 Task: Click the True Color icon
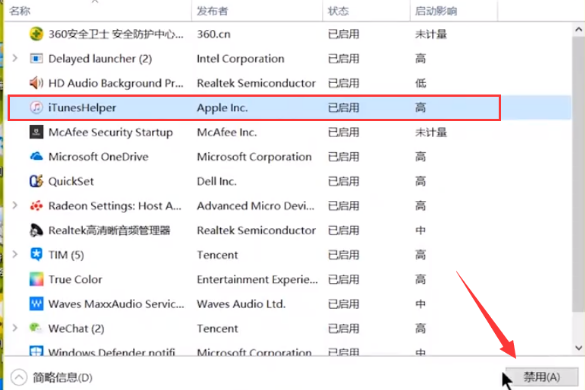[x=36, y=279]
